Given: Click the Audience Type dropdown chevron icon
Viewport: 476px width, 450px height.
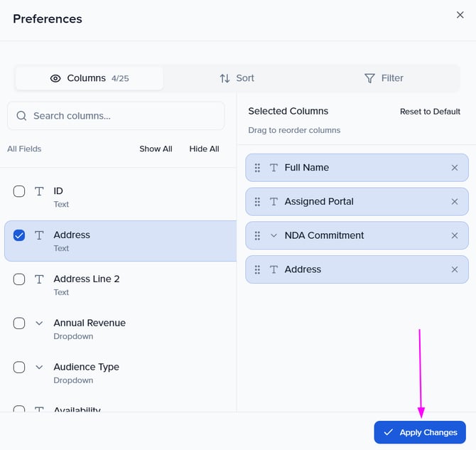Looking at the screenshot, I should (39, 368).
